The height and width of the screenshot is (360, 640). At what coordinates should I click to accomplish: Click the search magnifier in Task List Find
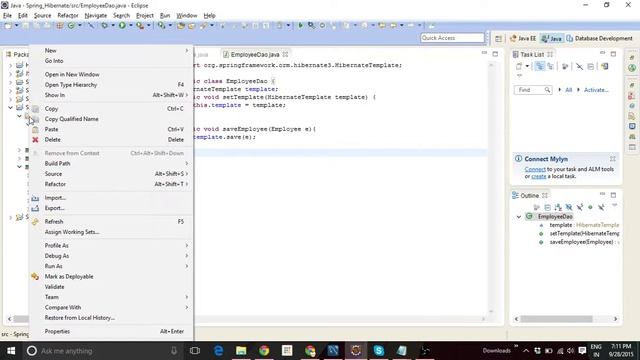pos(547,90)
